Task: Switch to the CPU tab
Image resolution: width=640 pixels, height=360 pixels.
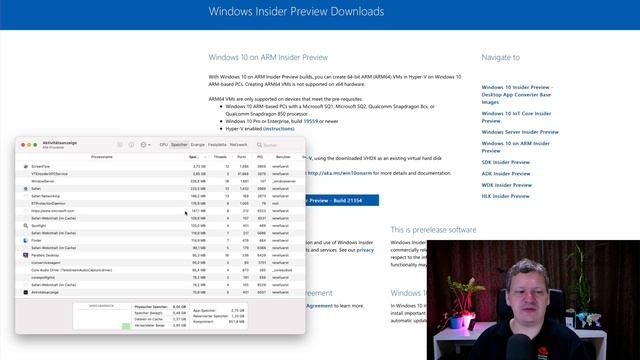Action: point(164,144)
